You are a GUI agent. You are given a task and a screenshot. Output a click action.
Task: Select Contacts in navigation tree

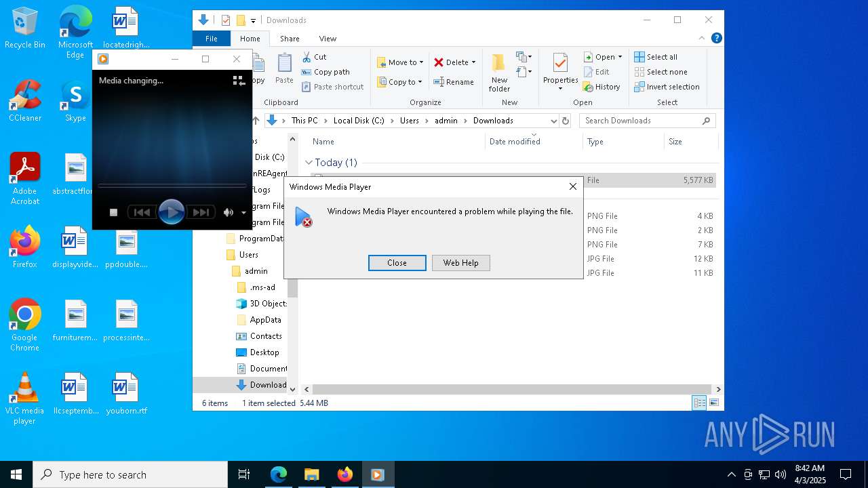coord(258,336)
